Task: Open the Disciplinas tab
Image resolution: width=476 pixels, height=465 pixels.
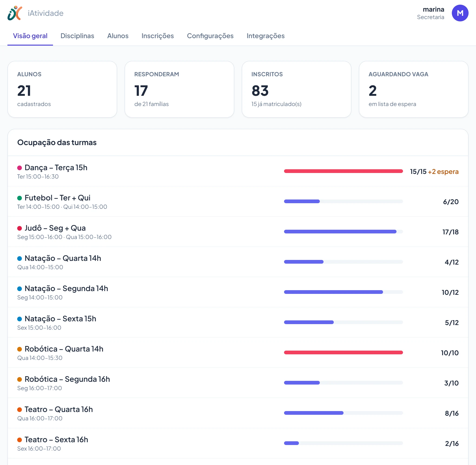Action: tap(77, 36)
